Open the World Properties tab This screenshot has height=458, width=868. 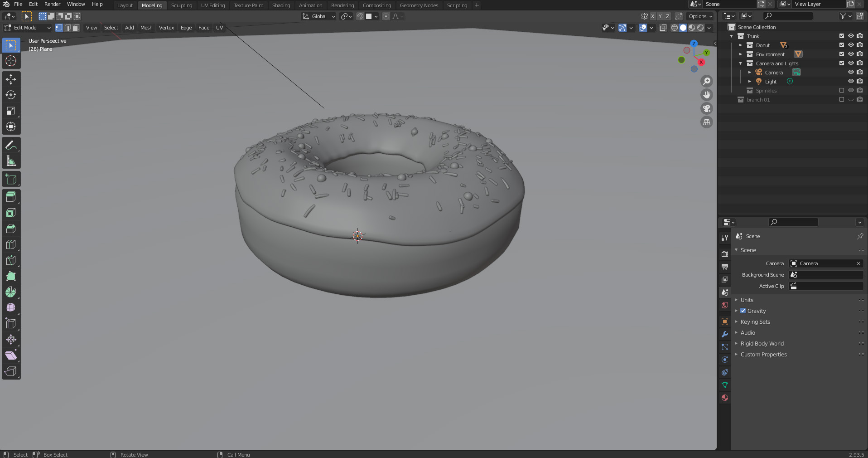(x=724, y=305)
